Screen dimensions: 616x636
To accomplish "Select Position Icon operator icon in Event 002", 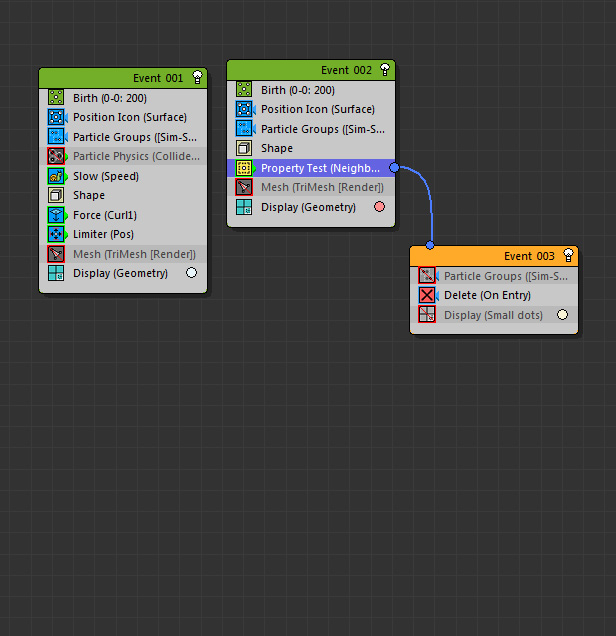I will [x=244, y=109].
